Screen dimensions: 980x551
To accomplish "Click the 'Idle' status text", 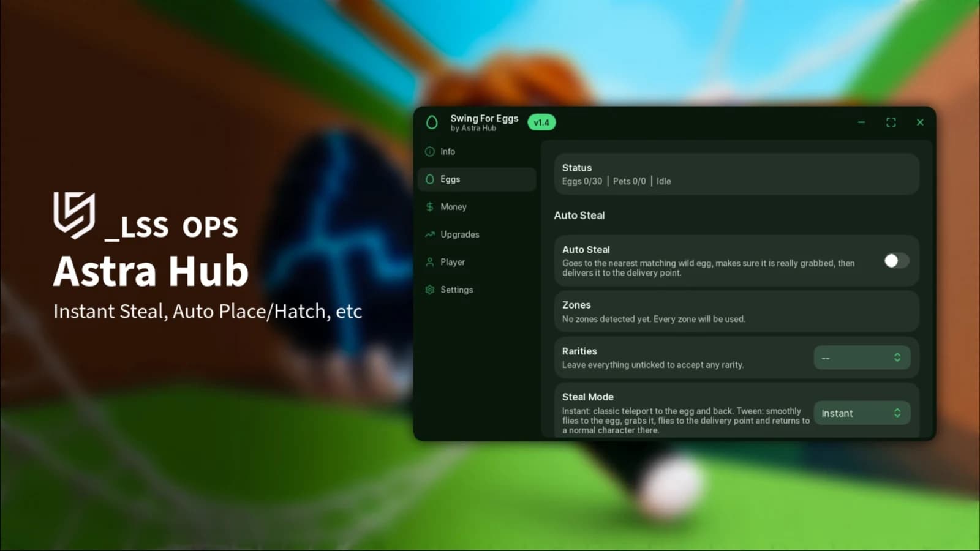I will coord(664,181).
